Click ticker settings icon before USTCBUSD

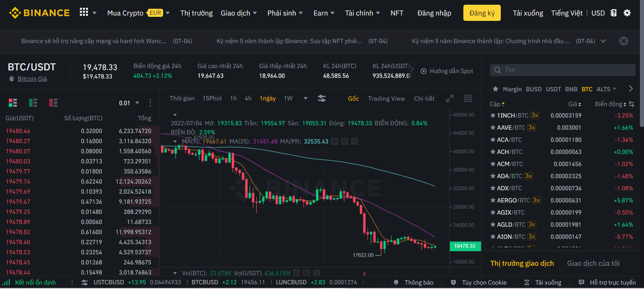[85, 283]
